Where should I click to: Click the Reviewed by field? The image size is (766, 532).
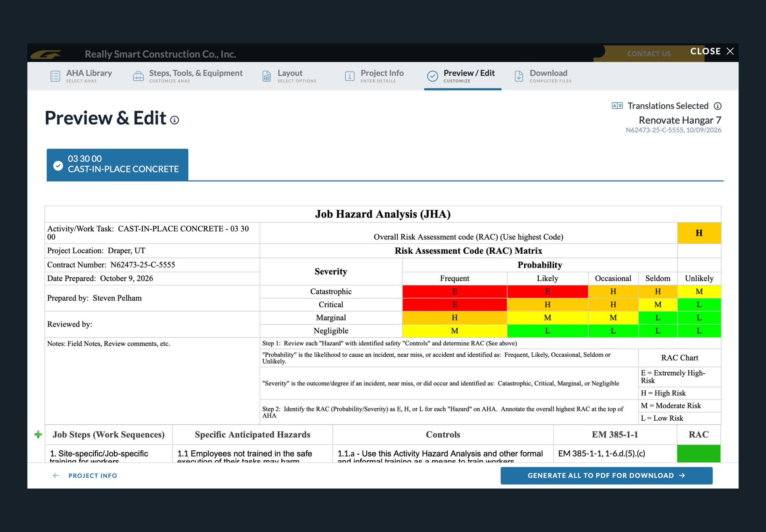[152, 324]
